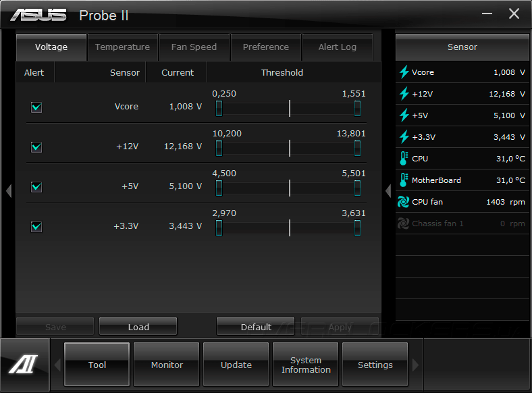Open the Monitor menu button
Viewport: 532px width, 393px height.
click(x=167, y=365)
